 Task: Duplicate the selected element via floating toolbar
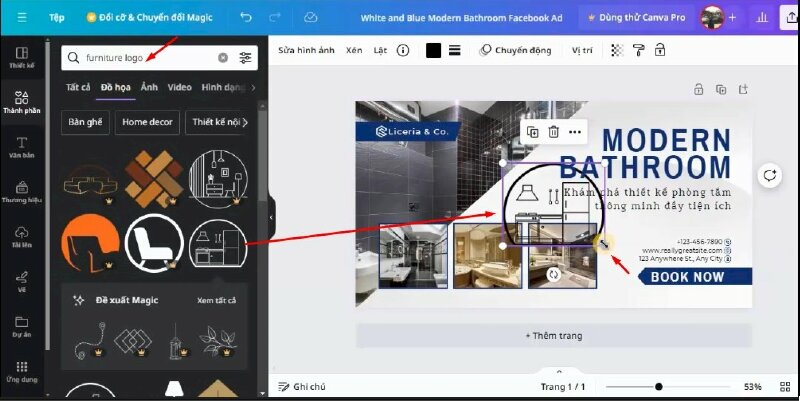532,131
